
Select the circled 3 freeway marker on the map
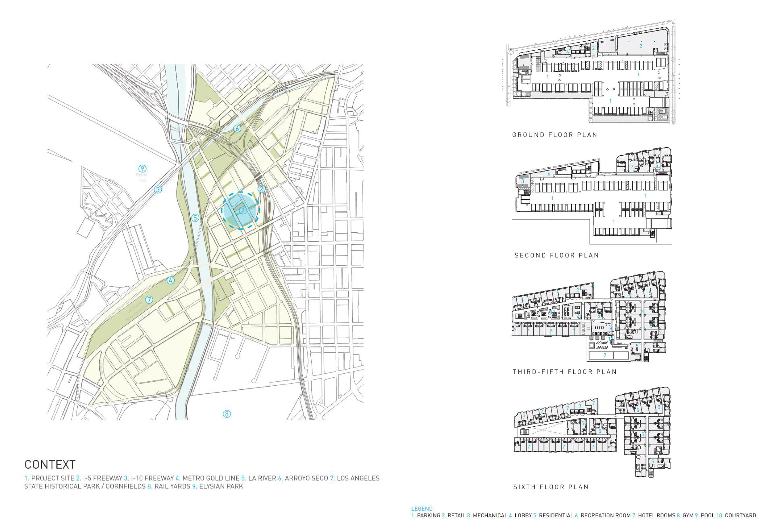(158, 190)
